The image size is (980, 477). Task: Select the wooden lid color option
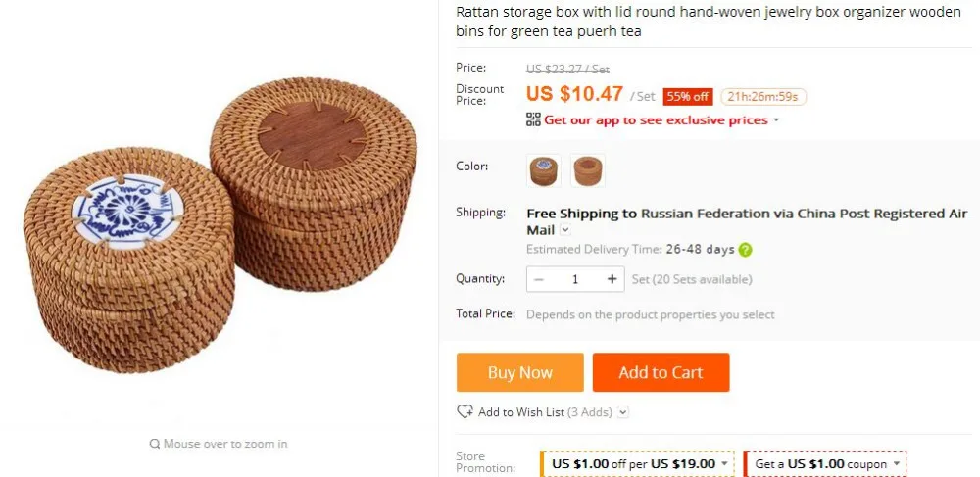(x=587, y=170)
